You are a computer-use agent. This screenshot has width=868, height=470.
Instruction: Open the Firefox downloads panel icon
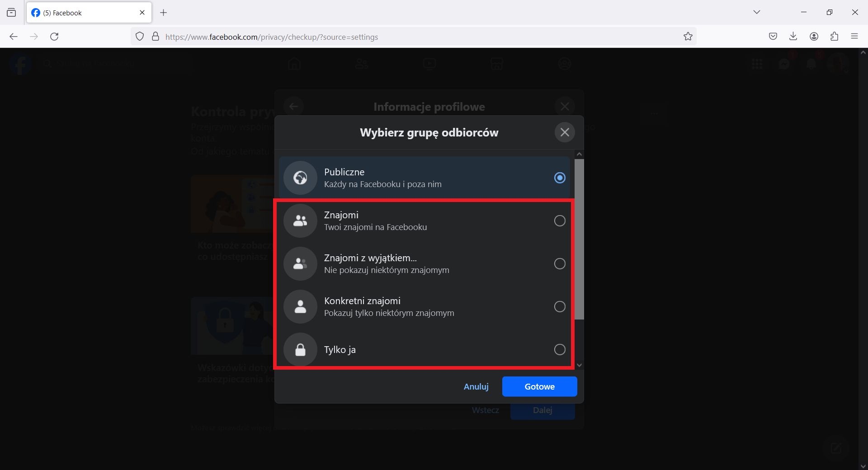click(x=793, y=37)
